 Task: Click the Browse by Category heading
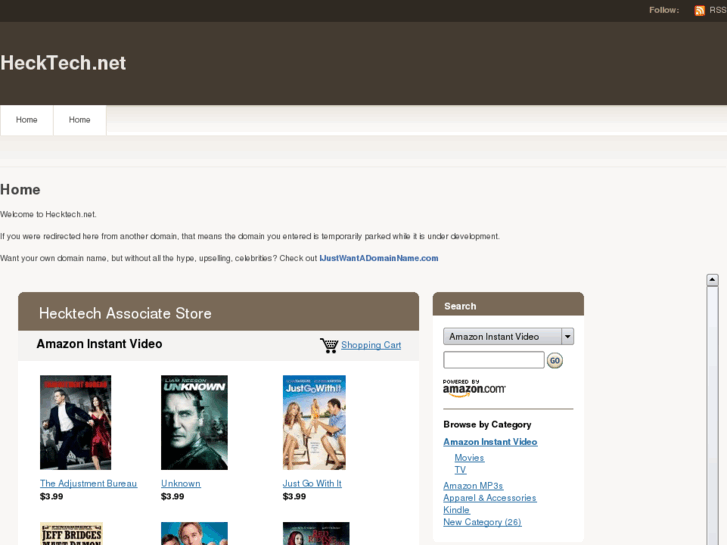487,424
